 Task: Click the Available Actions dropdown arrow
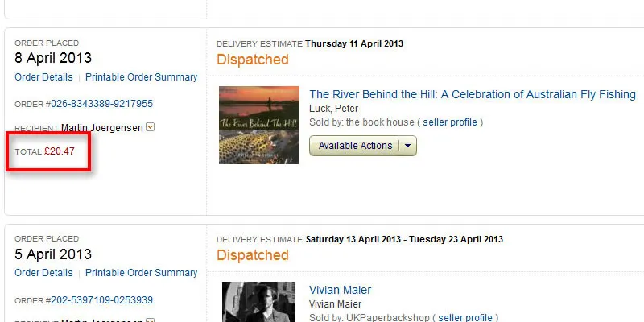407,146
